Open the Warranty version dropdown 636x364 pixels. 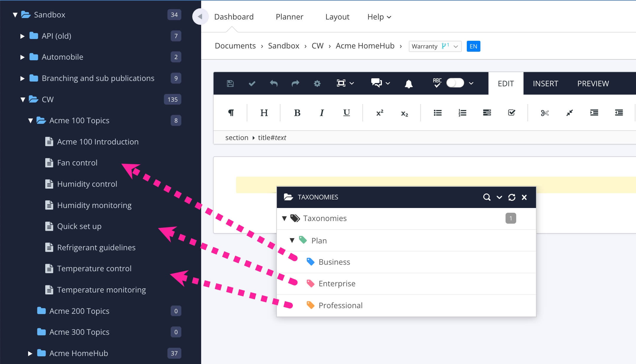[435, 46]
